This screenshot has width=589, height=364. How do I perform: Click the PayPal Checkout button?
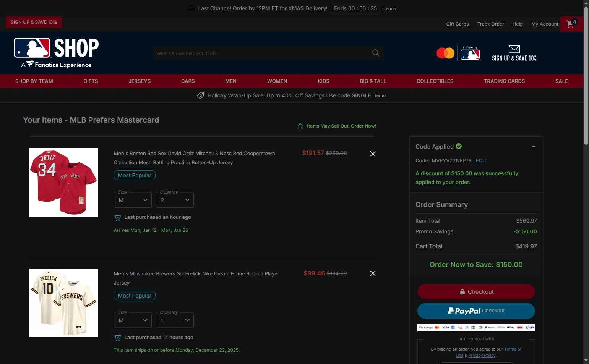click(x=476, y=311)
